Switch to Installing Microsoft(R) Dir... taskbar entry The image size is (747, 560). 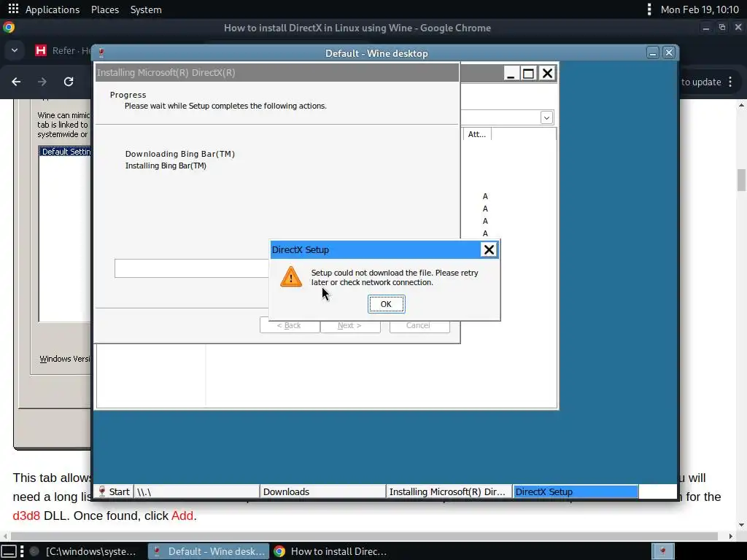449,491
